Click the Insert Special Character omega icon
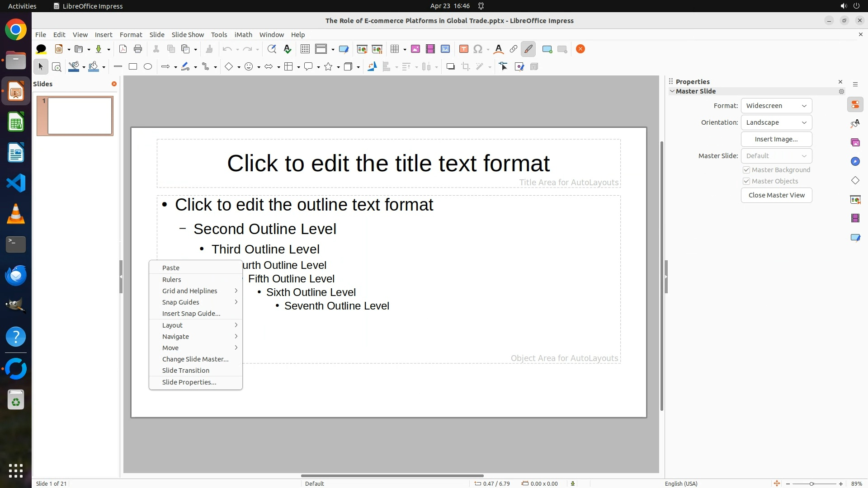This screenshot has height=488, width=868. [478, 49]
